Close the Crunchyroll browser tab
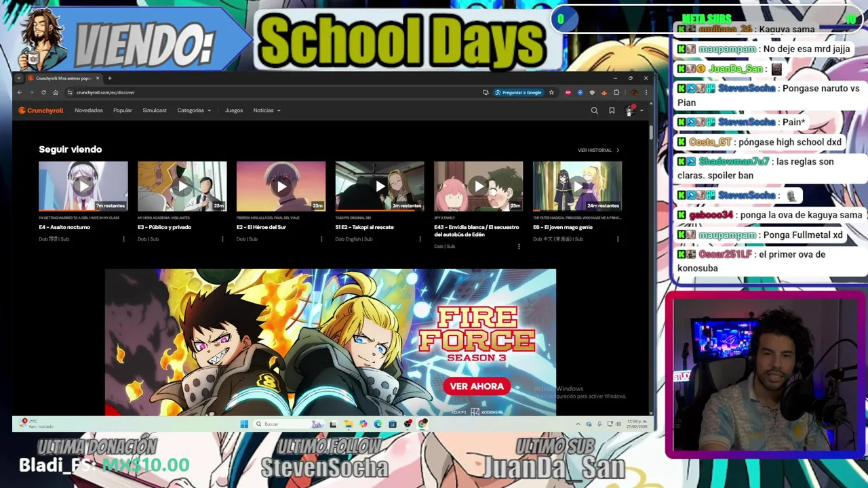The width and height of the screenshot is (868, 488). [98, 78]
